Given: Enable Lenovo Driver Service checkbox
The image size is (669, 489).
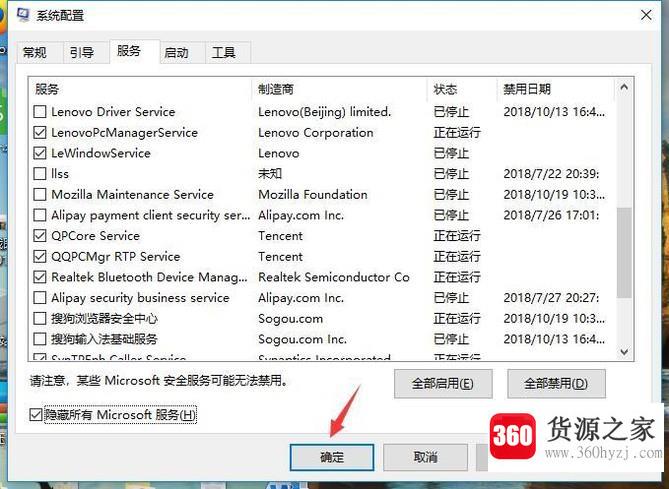Looking at the screenshot, I should coord(40,112).
